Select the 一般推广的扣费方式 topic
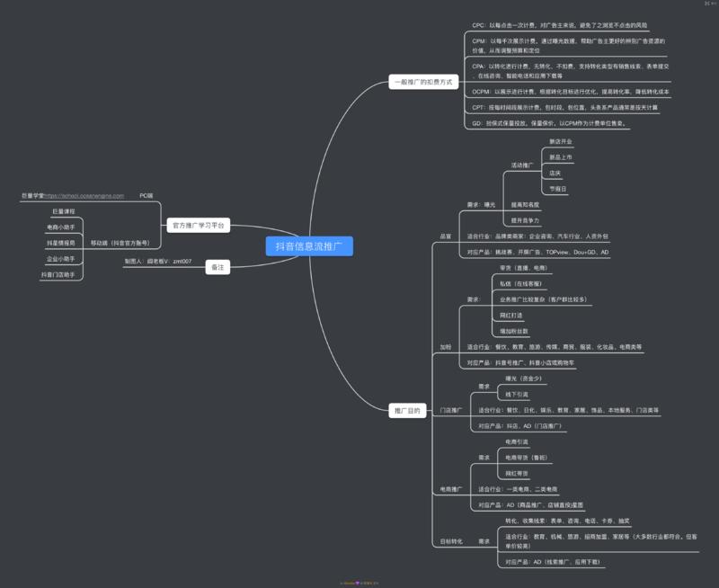The image size is (719, 588). [x=424, y=82]
